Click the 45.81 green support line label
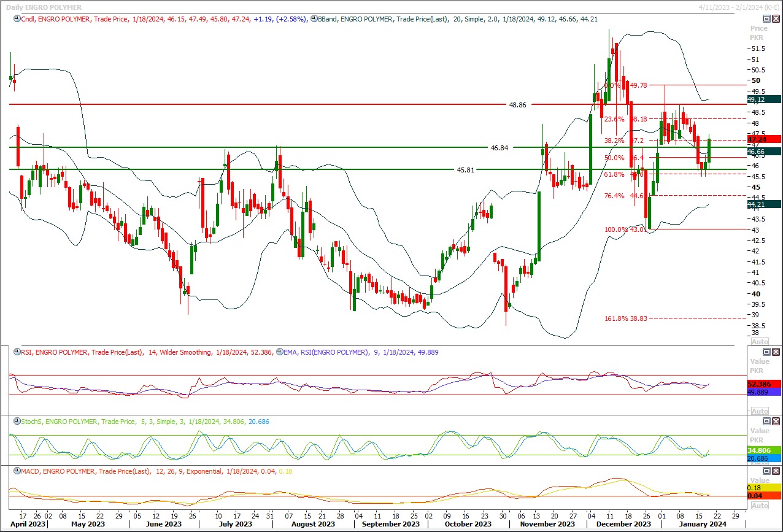783x532 pixels. (466, 170)
